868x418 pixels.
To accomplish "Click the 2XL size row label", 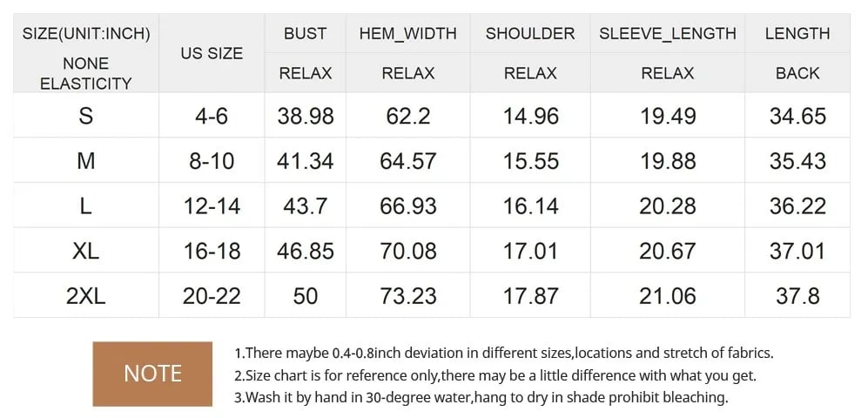I will [x=85, y=296].
